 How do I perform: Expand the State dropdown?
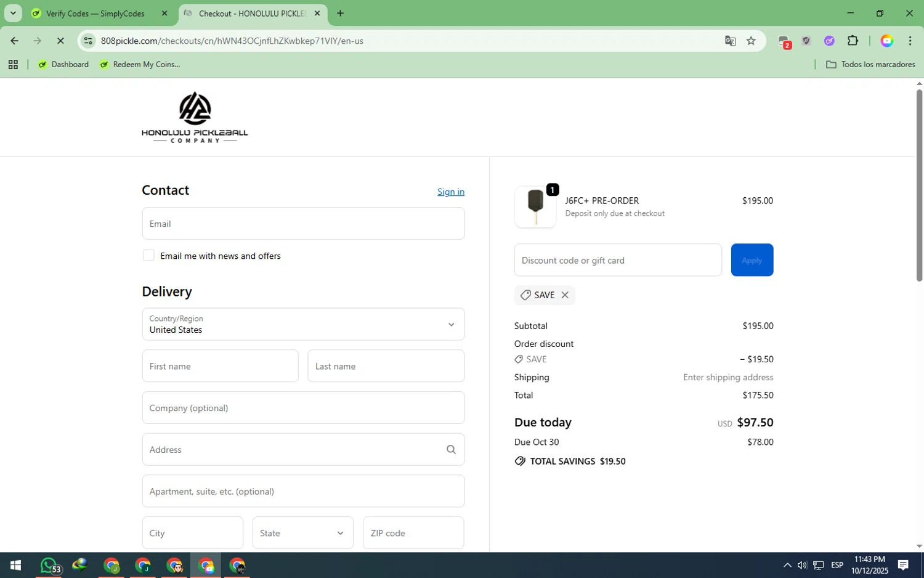click(x=303, y=533)
